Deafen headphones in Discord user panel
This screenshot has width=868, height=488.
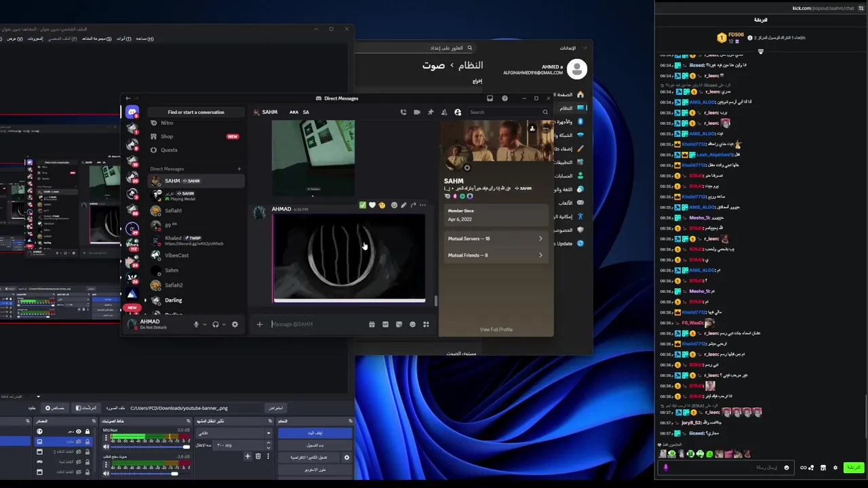pos(216,324)
